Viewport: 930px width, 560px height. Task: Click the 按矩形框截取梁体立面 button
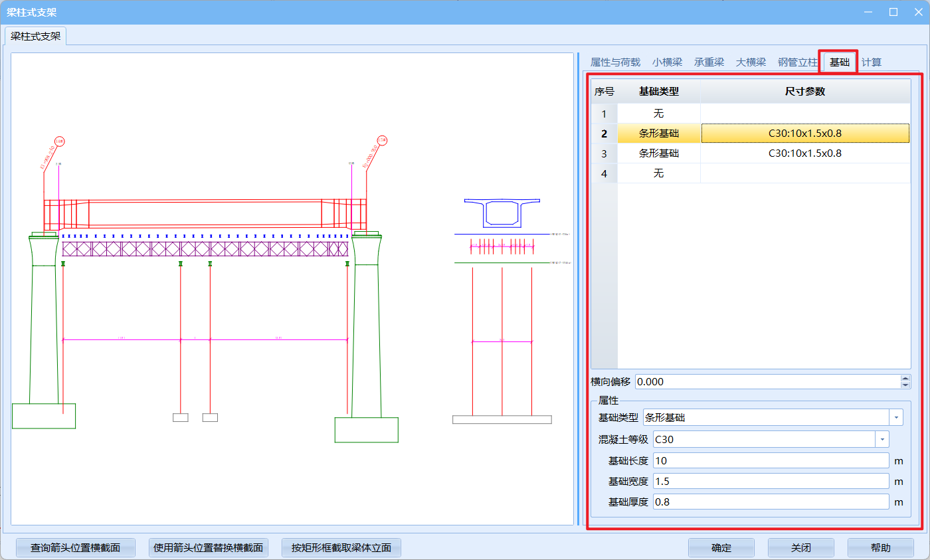coord(341,548)
